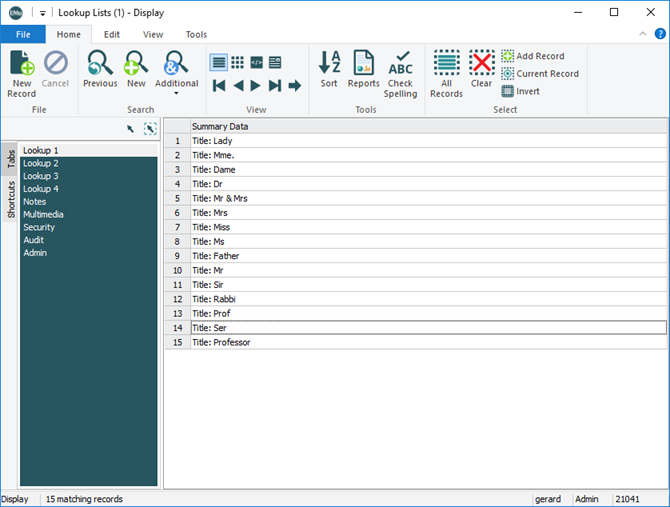Screen dimensions: 670x507
Task: Open the Reports tool
Action: point(363,66)
